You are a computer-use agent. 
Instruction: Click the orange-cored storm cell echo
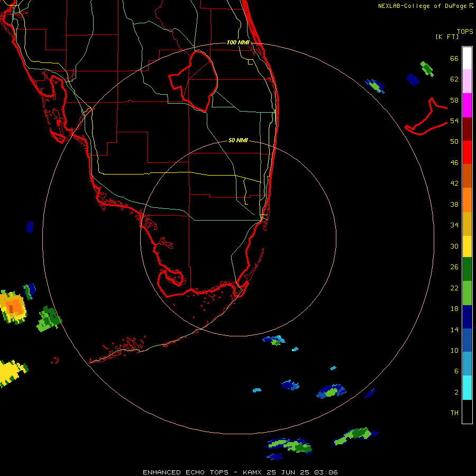13,307
